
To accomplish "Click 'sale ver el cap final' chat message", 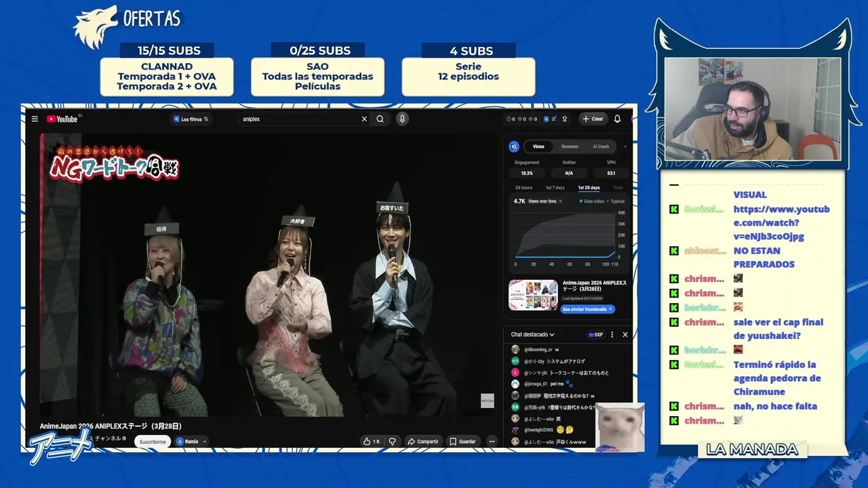I will (x=778, y=329).
